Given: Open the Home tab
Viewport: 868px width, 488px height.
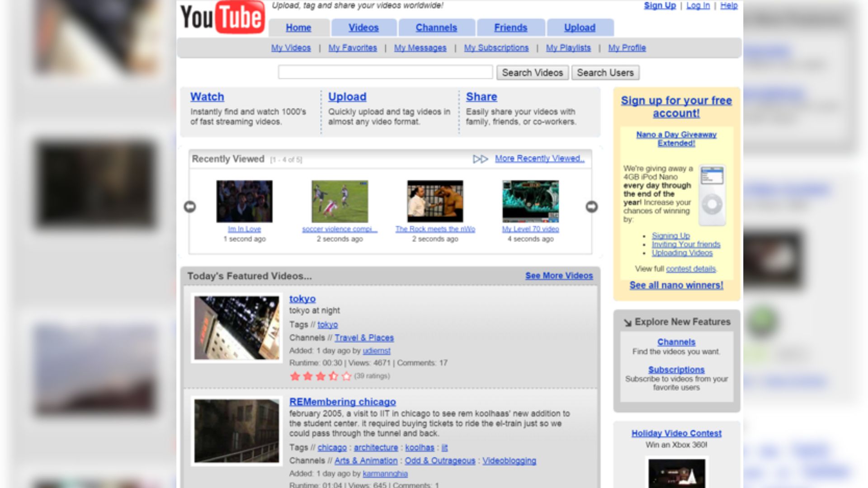Looking at the screenshot, I should [x=298, y=28].
